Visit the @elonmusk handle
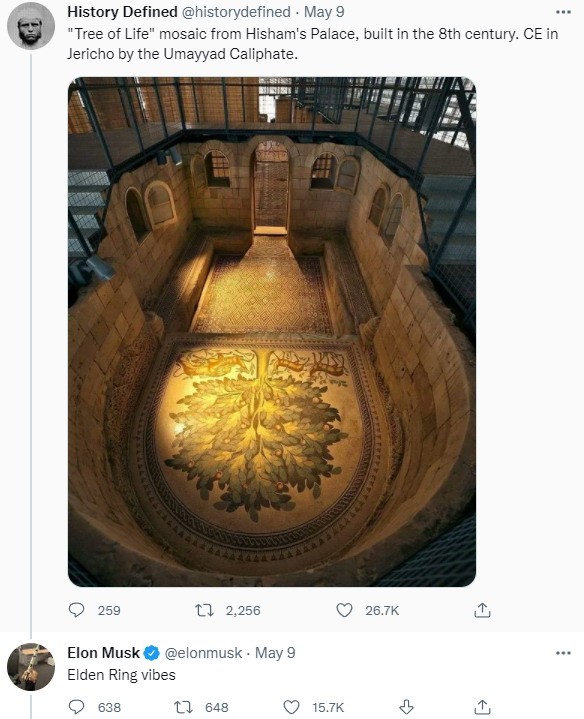The image size is (584, 719). (x=203, y=653)
